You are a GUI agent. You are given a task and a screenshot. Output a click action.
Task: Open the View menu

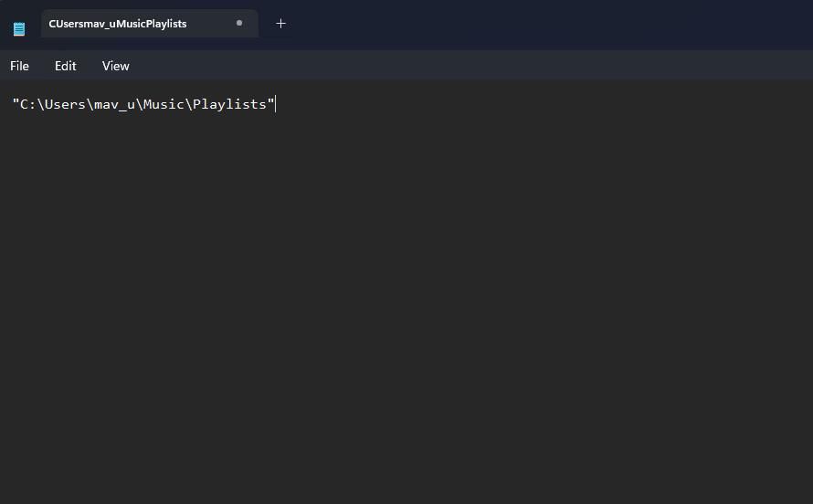click(115, 66)
